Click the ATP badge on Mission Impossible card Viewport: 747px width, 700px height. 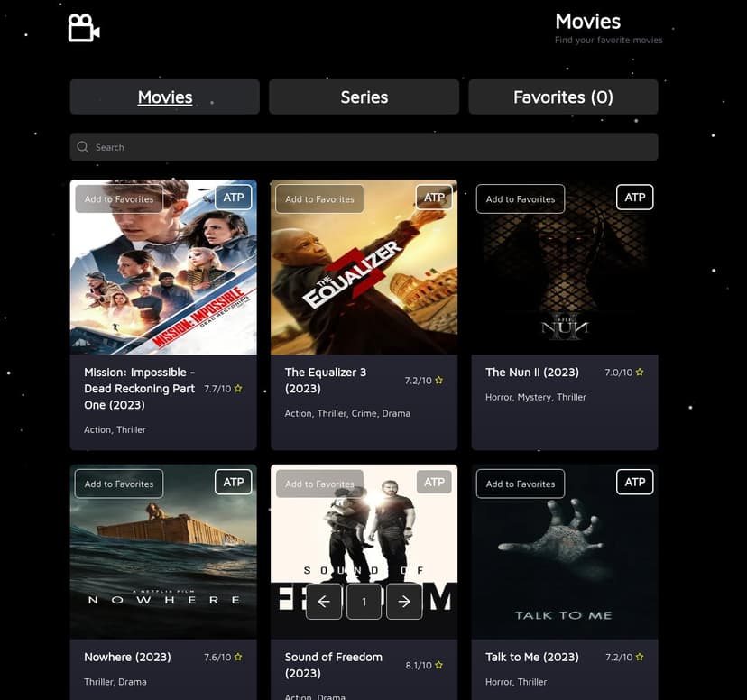233,197
